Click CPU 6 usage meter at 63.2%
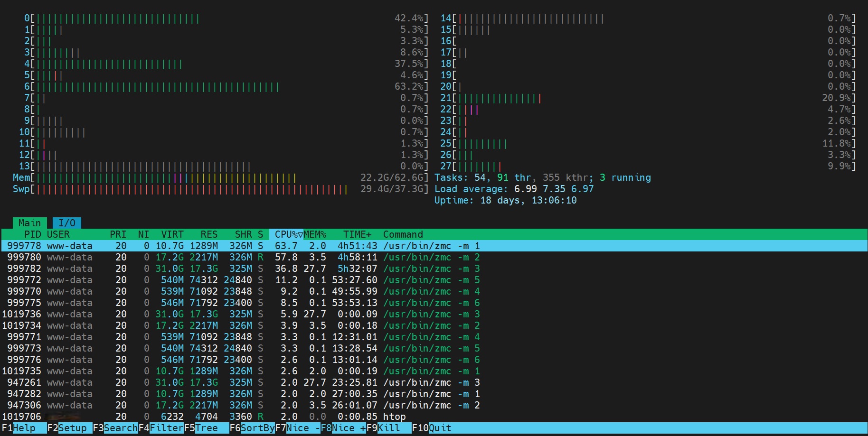Viewport: 868px width, 436px height. click(x=226, y=86)
